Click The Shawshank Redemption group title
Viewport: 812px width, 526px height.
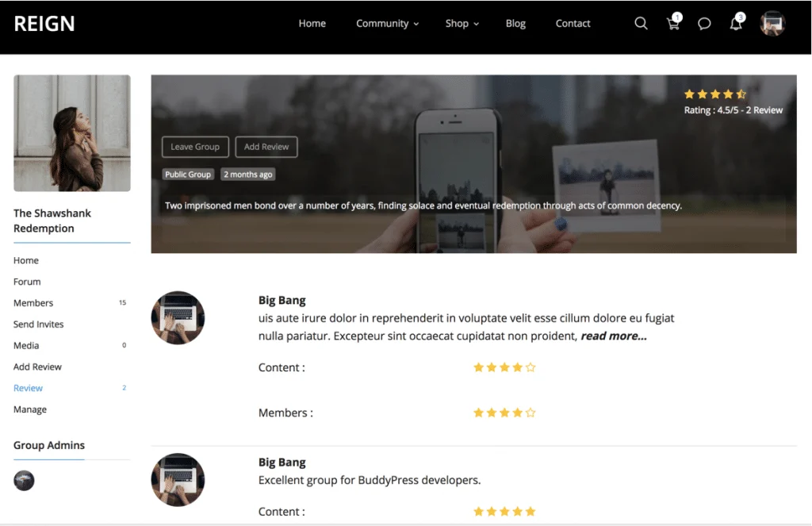[x=52, y=221]
